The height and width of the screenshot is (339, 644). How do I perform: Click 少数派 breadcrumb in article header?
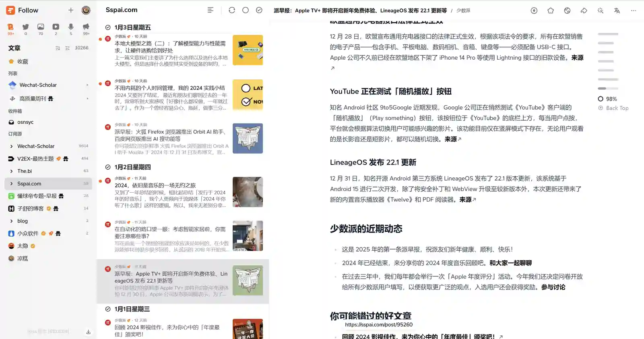(x=463, y=10)
